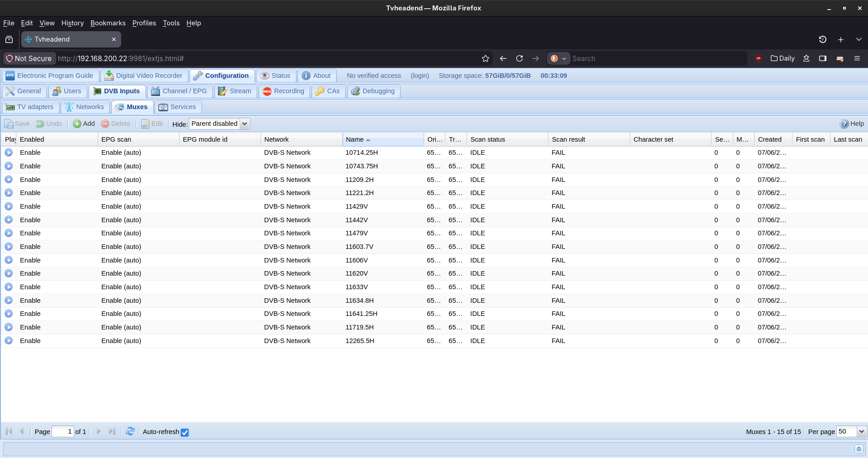
Task: Go to previous page of grid
Action: click(22, 431)
